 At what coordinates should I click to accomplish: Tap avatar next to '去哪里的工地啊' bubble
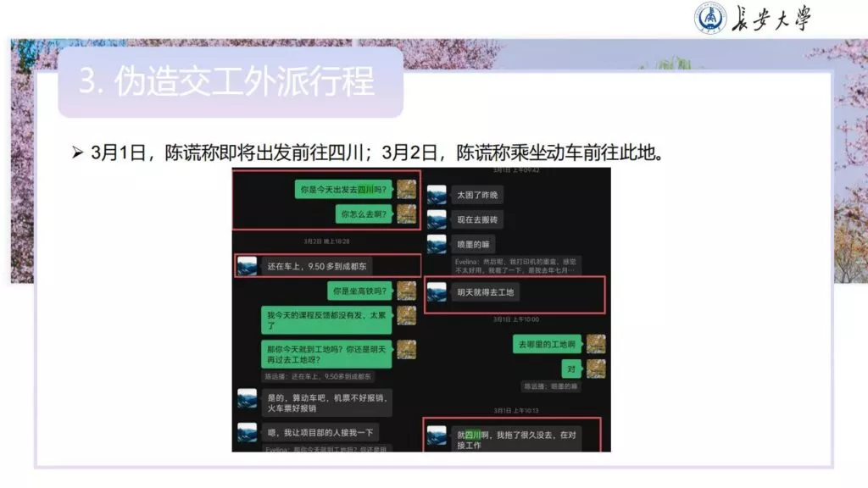point(596,344)
